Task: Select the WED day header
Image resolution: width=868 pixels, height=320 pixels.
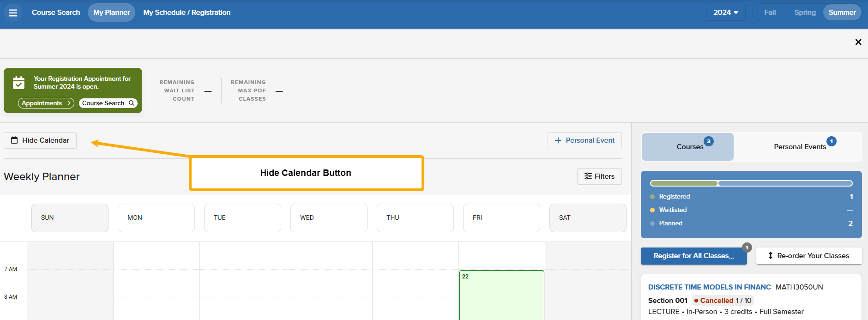Action: pos(329,218)
